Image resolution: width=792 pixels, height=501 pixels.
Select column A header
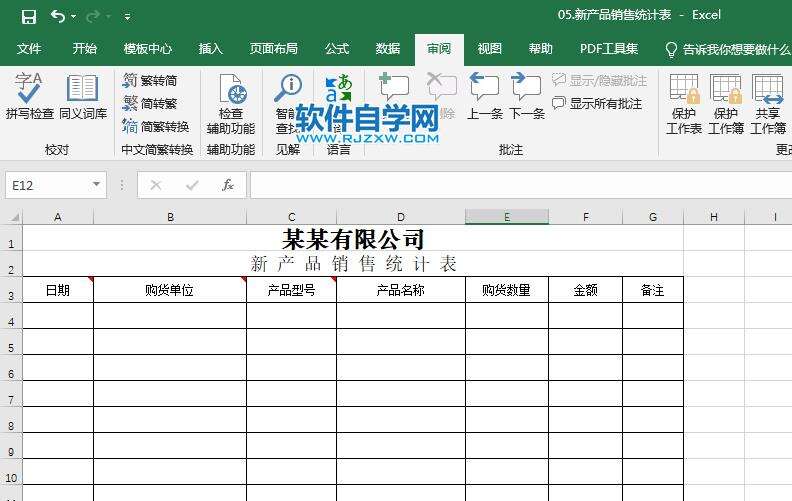58,217
